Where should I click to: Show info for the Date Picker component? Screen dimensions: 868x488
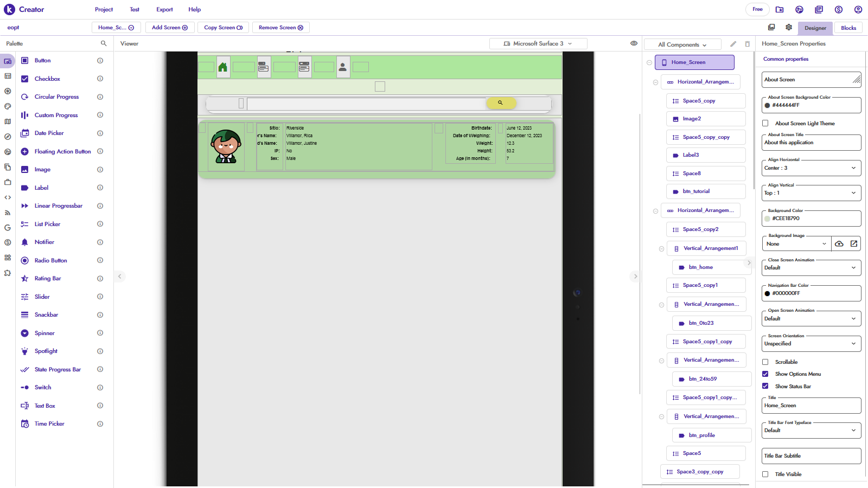(100, 133)
